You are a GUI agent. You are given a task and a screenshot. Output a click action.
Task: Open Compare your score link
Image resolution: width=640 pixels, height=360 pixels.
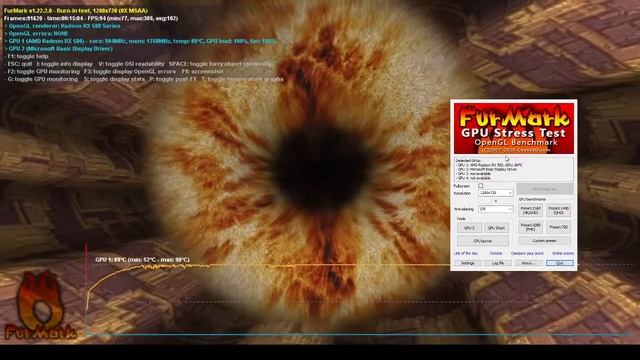[527, 253]
